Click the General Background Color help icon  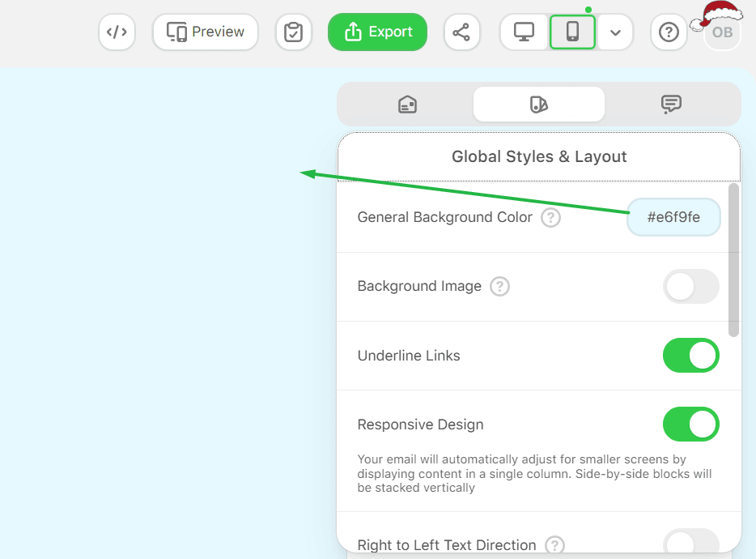point(550,217)
